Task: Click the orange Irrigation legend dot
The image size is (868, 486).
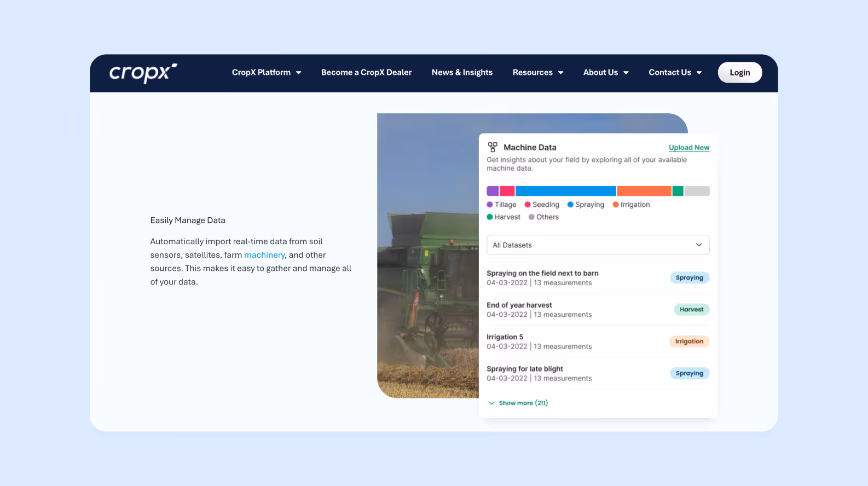Action: pos(616,205)
